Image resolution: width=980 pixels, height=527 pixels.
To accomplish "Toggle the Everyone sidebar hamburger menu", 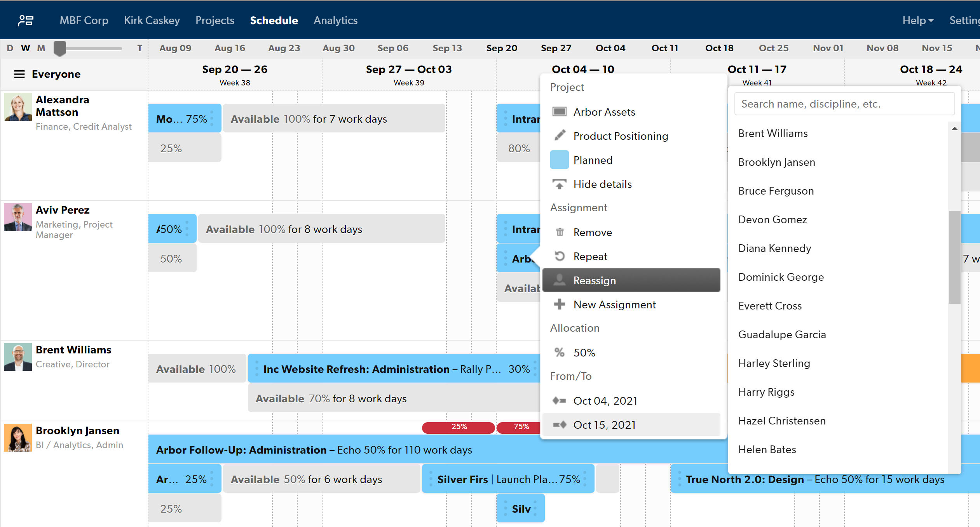I will tap(19, 73).
